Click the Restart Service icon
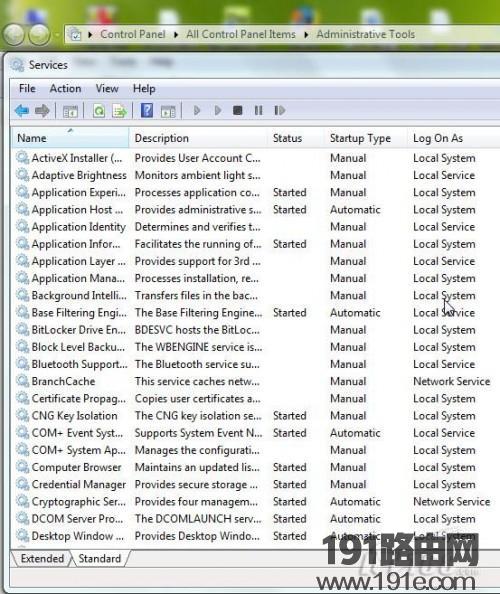500x594 pixels. click(280, 111)
